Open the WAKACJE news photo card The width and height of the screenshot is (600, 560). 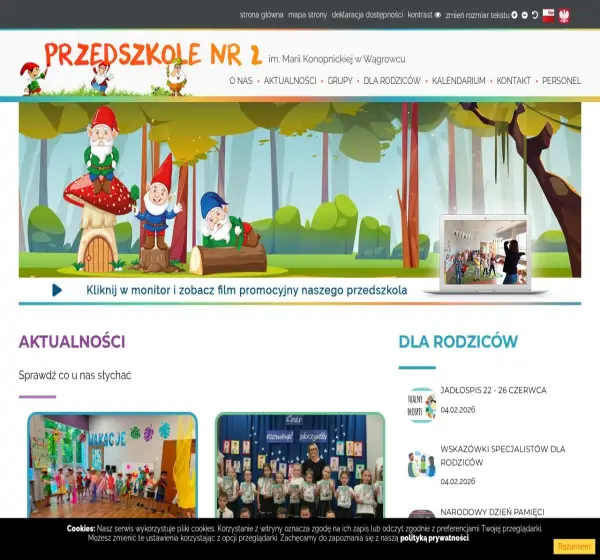click(112, 465)
